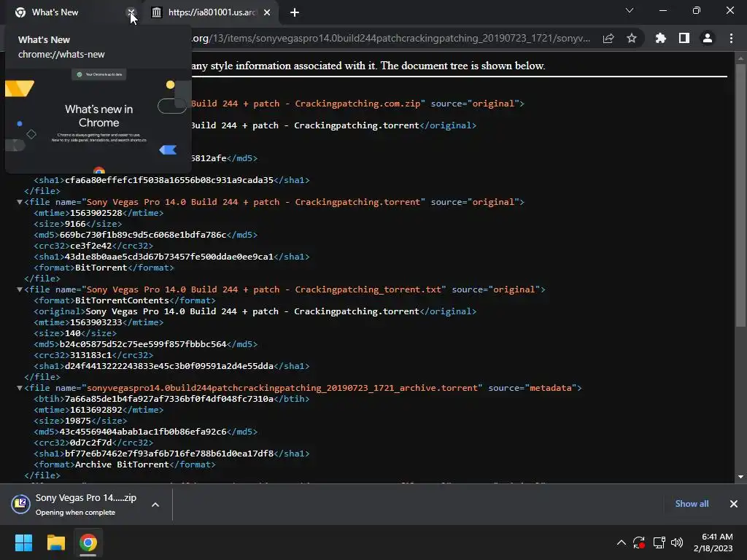Click the address bar URL
Screen dimensions: 747x560
pos(391,38)
